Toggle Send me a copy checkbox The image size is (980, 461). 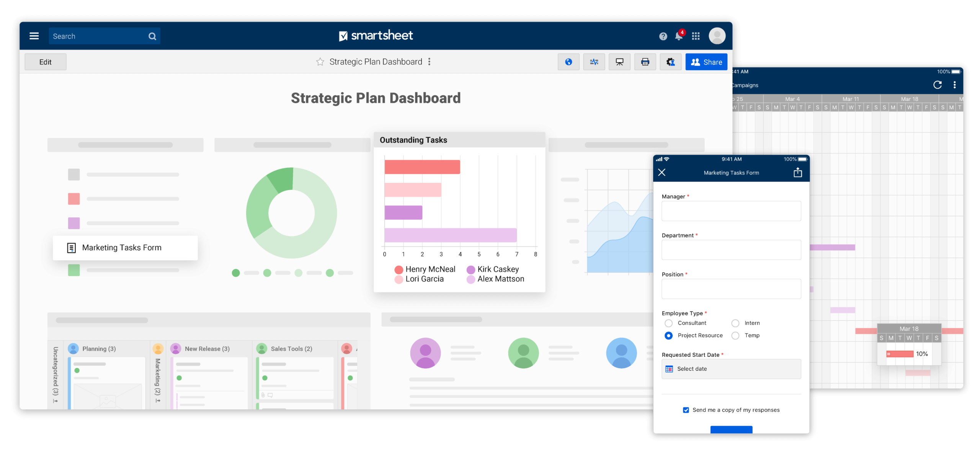[686, 410]
